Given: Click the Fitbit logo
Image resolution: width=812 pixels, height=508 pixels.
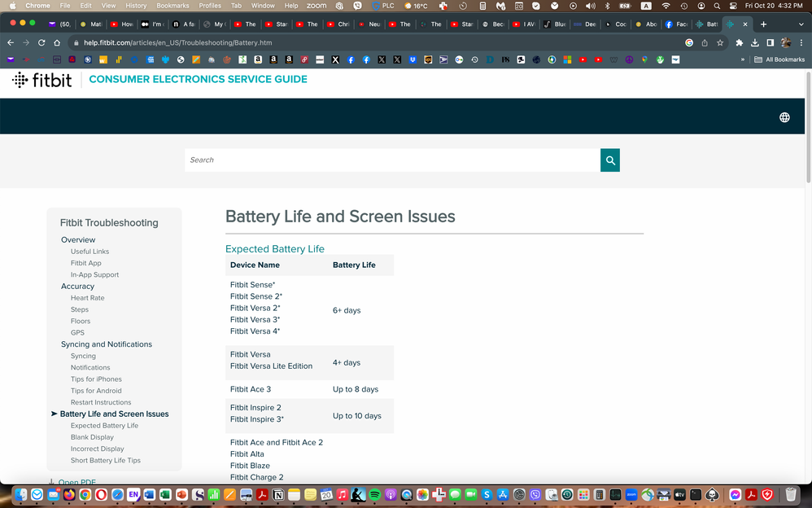Looking at the screenshot, I should [x=42, y=80].
